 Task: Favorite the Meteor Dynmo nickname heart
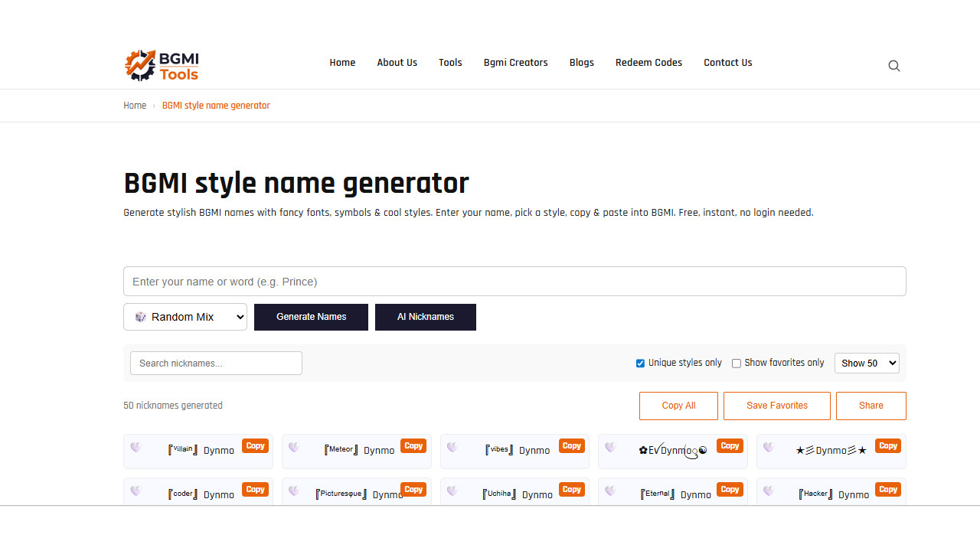294,448
